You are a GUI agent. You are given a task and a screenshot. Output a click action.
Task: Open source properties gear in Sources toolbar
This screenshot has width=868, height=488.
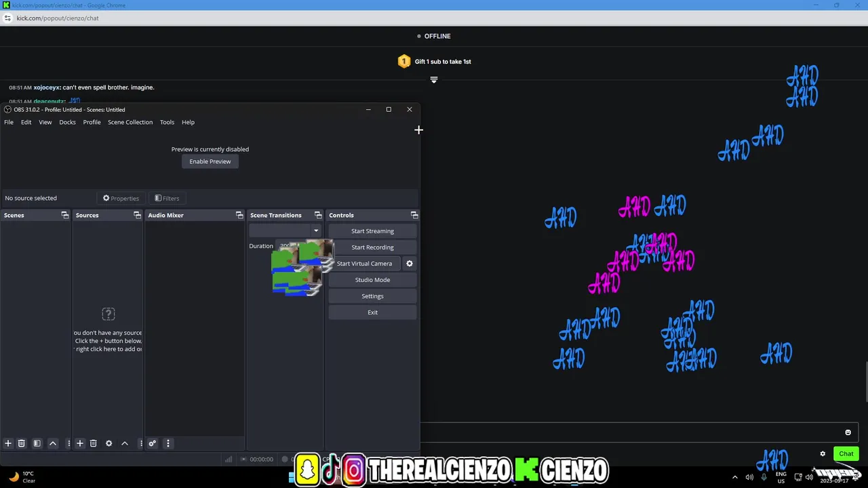pyautogui.click(x=108, y=443)
